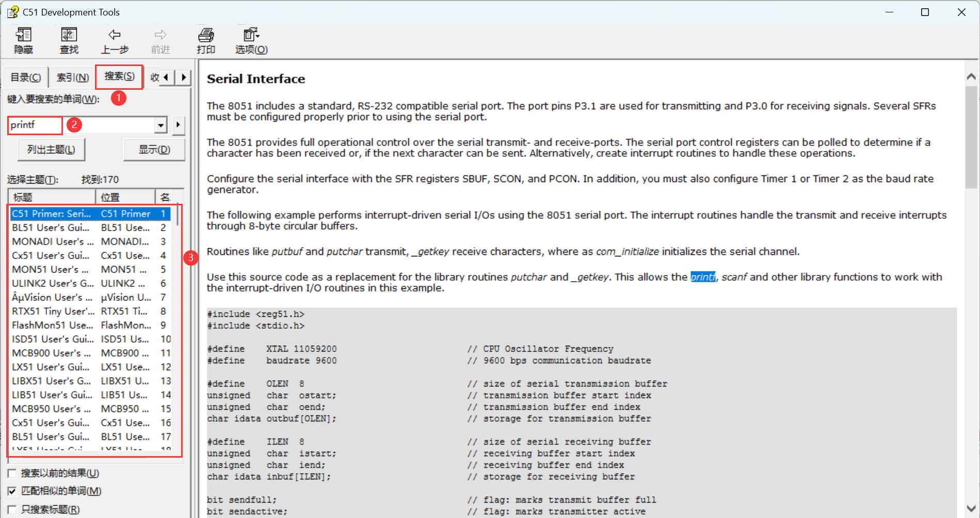The image size is (980, 518).
Task: Sort results by 标题 column header
Action: pos(52,197)
